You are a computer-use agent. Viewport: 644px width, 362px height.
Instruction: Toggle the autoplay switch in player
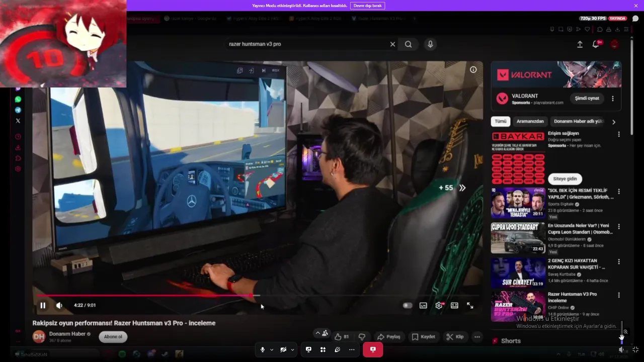coord(408,305)
